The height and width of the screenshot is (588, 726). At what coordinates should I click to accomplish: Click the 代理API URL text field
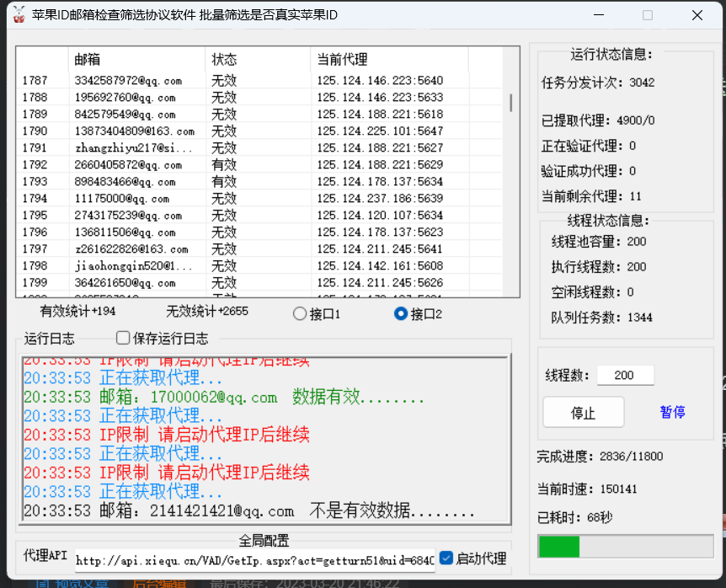(254, 559)
